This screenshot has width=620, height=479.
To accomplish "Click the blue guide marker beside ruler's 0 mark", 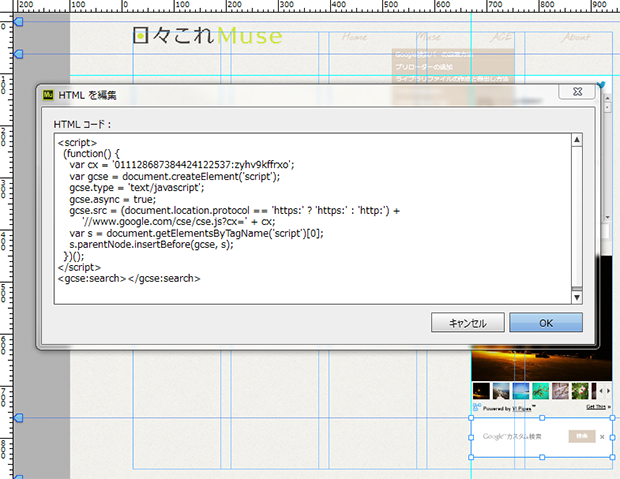I will [x=18, y=22].
